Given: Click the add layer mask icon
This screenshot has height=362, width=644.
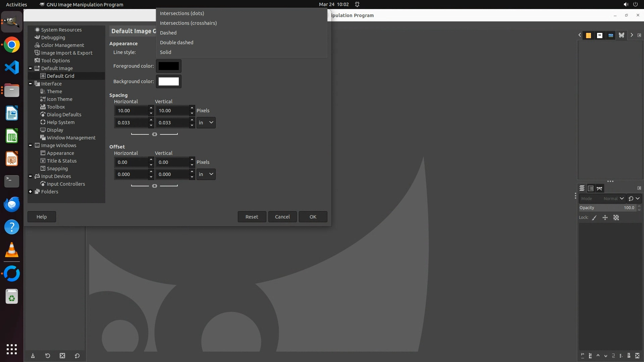Looking at the screenshot, I should (x=629, y=356).
